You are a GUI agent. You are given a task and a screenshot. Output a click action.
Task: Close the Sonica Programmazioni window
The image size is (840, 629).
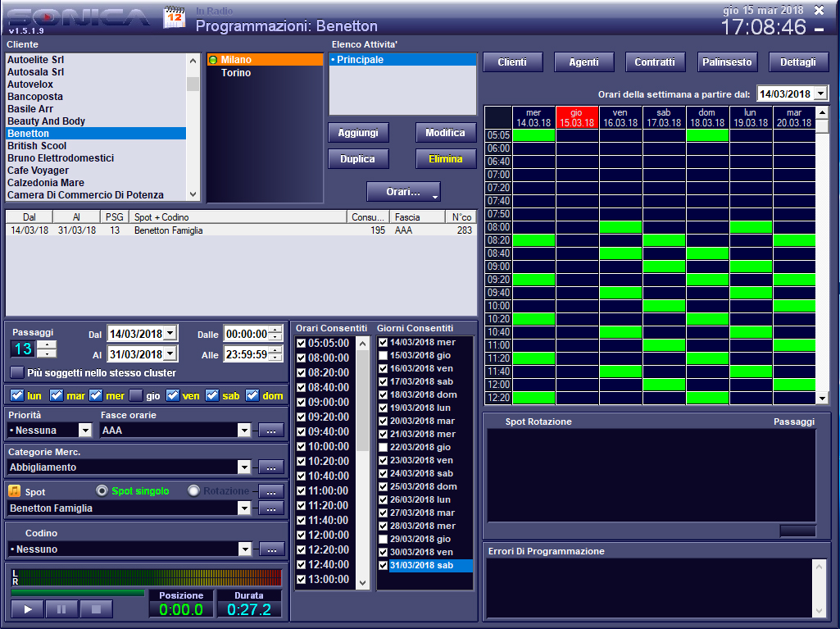(x=820, y=10)
